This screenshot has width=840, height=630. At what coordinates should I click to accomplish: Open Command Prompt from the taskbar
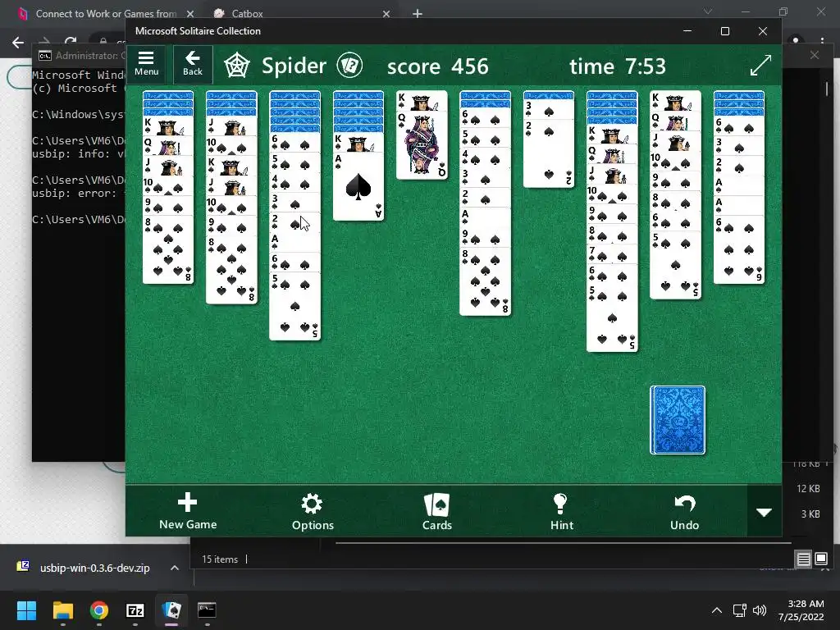207,610
